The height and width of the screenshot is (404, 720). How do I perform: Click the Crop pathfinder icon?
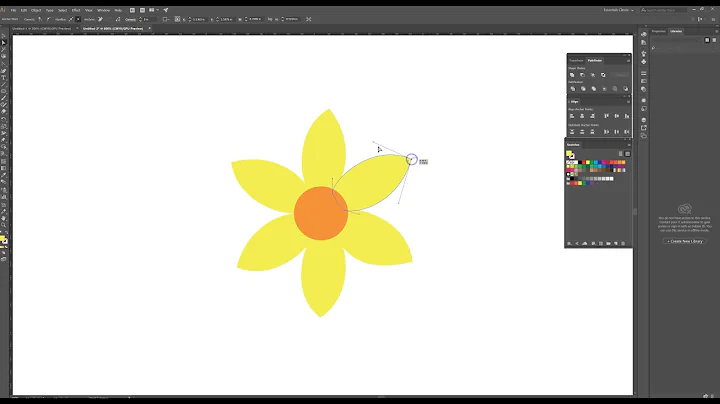point(604,89)
